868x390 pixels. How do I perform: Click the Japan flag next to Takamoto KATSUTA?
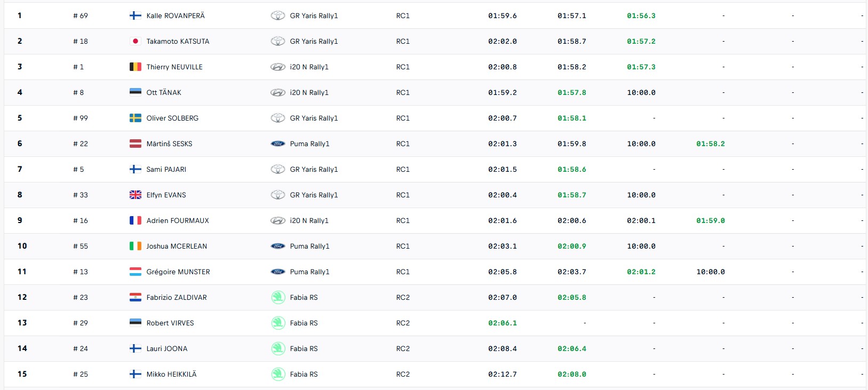136,41
